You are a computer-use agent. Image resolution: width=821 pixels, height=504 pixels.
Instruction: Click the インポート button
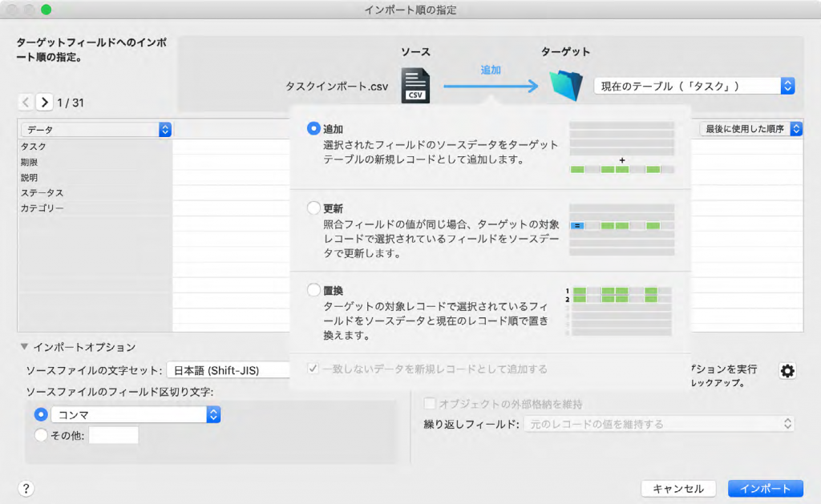[x=766, y=488]
